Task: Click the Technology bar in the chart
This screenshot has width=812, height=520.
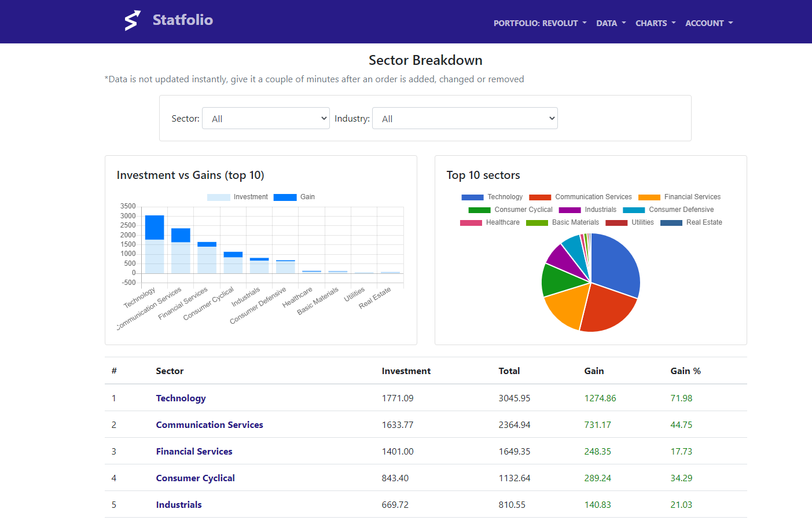Action: (x=155, y=244)
